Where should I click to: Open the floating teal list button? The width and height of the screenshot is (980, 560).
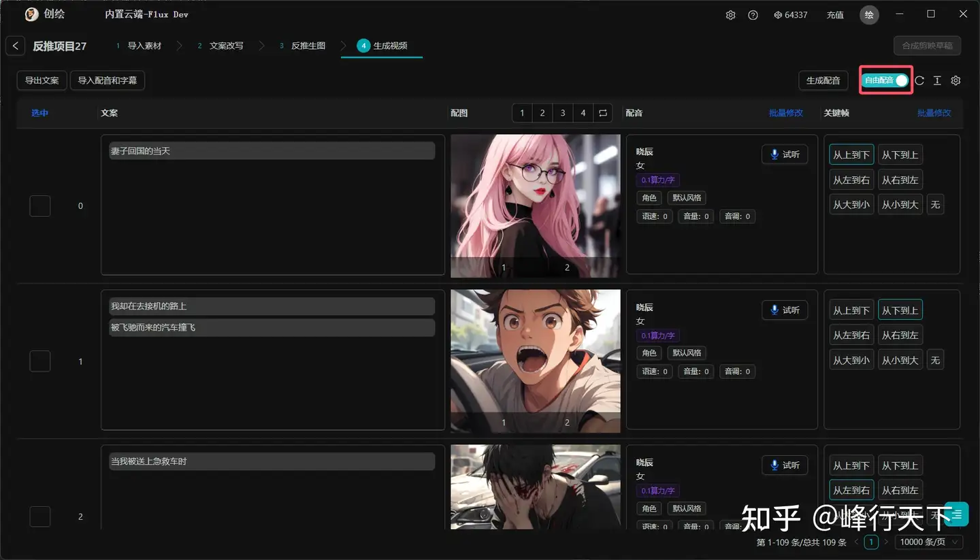click(956, 514)
